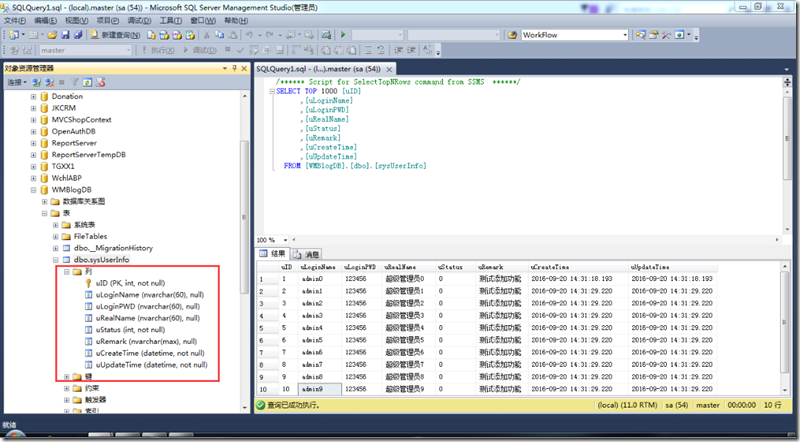
Task: Click the 执行(X) execute button
Action: coord(158,50)
